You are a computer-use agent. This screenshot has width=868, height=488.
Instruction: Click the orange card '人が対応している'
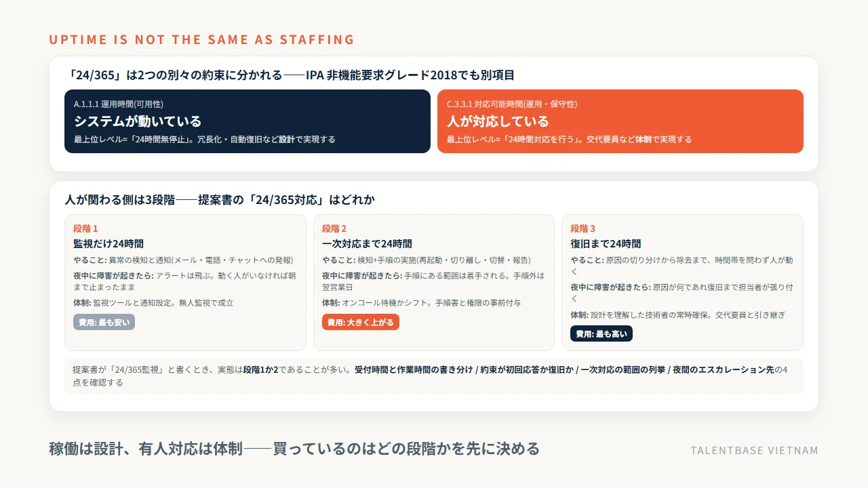620,121
